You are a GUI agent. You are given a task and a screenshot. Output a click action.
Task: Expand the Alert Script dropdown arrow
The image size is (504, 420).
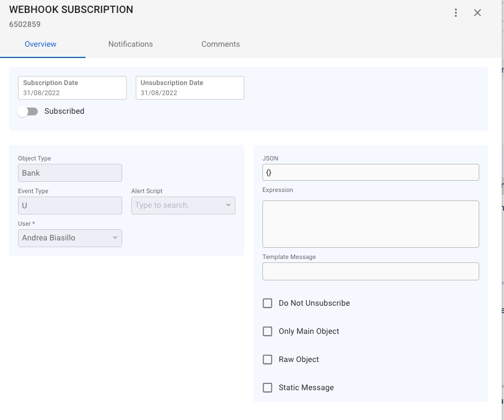click(x=228, y=205)
